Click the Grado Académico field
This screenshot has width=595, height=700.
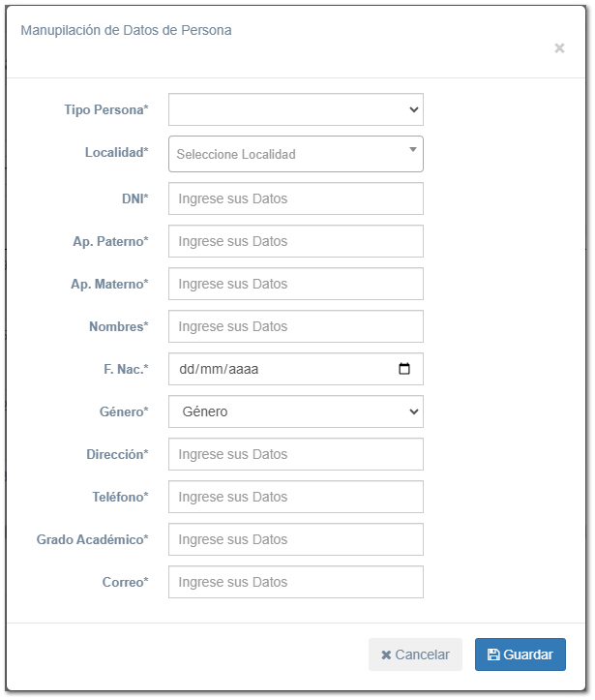click(x=296, y=539)
